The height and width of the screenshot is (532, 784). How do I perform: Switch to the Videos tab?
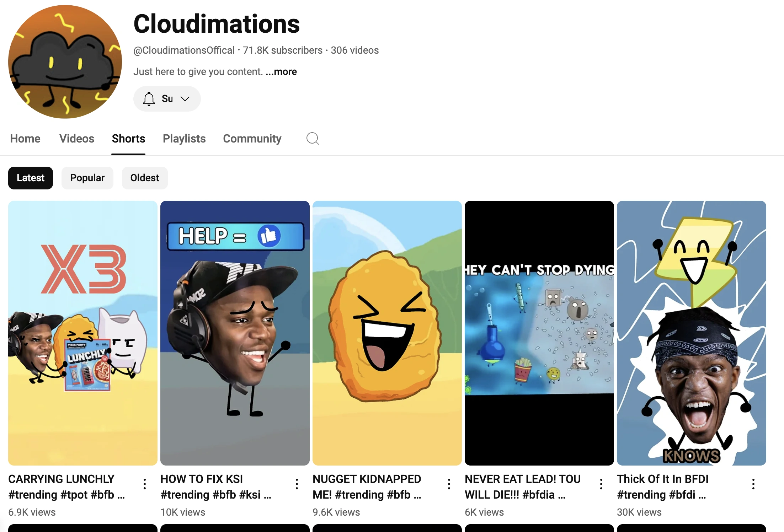(x=76, y=138)
